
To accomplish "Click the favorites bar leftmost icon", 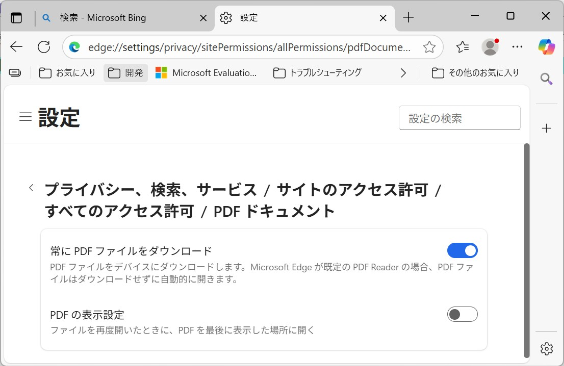I will point(15,73).
